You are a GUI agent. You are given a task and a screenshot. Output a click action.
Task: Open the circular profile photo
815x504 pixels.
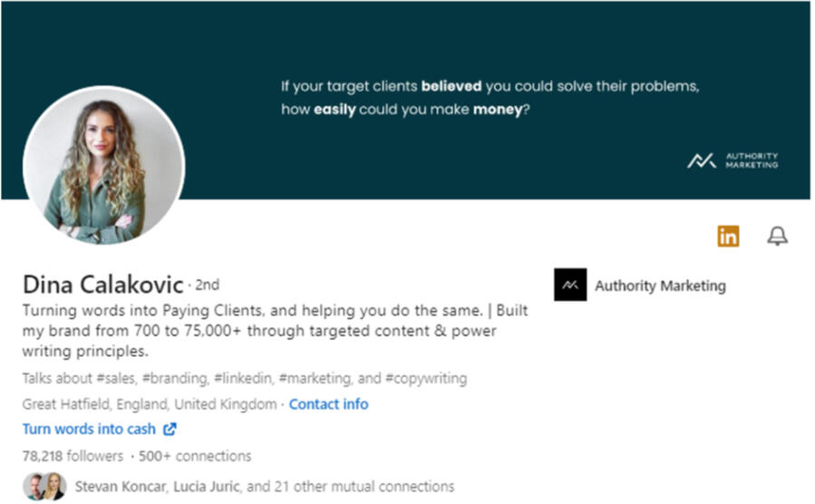pyautogui.click(x=103, y=167)
